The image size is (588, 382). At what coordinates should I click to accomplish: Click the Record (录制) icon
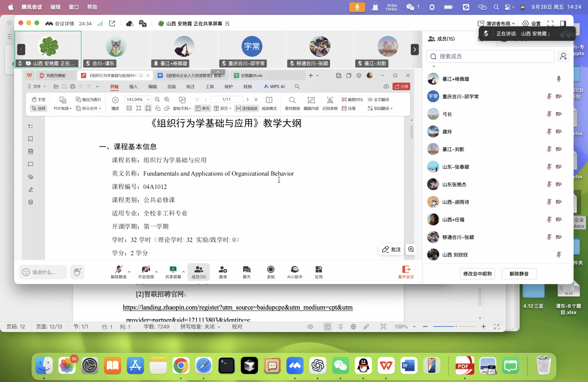tap(270, 269)
